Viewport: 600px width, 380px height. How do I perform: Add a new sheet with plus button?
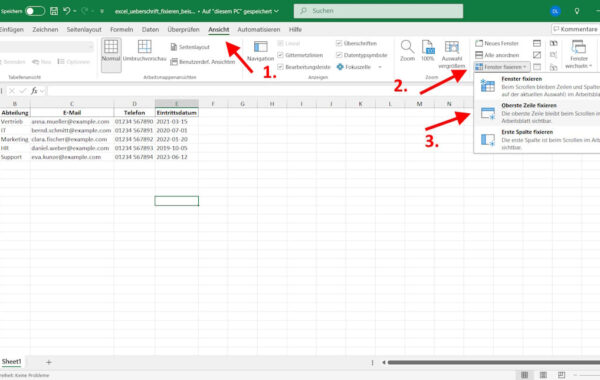(x=49, y=362)
